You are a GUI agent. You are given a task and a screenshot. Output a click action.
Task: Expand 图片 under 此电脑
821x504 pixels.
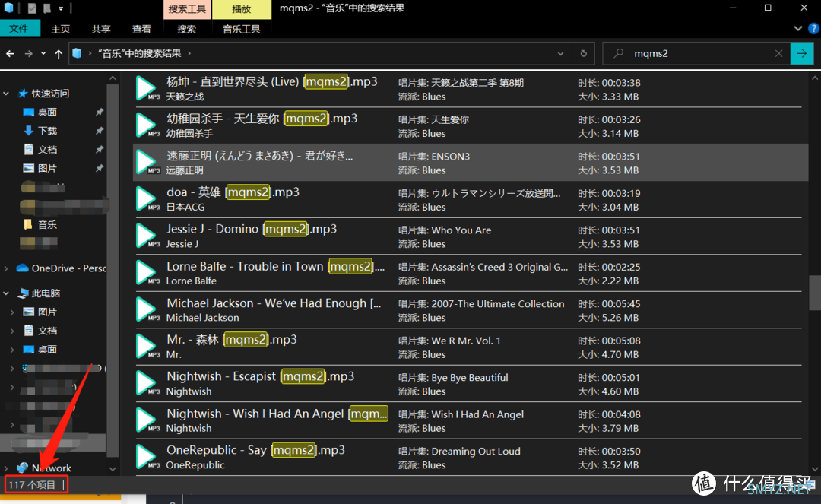(x=12, y=312)
